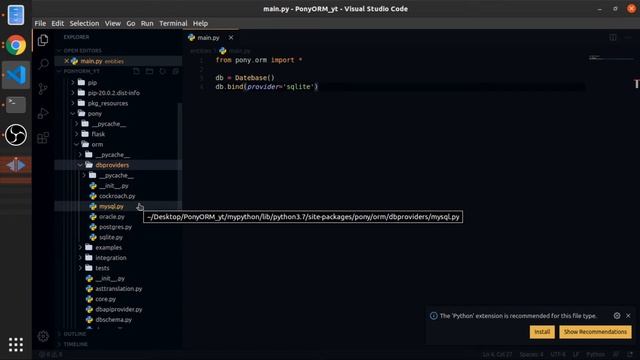This screenshot has height=360, width=640.
Task: Collapse all folders in explorer
Action: click(x=176, y=71)
